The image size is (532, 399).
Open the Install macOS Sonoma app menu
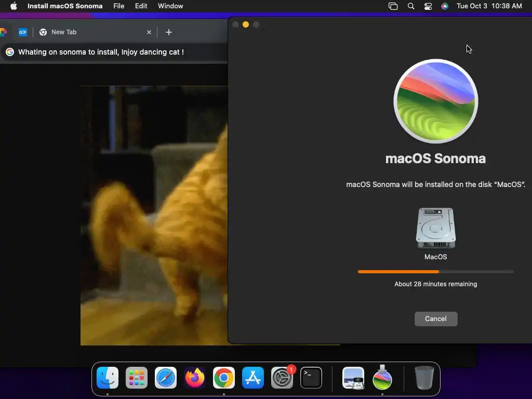coord(65,6)
